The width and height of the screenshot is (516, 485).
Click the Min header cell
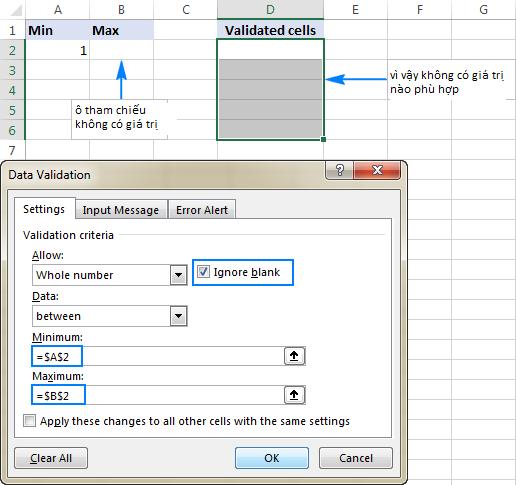click(58, 30)
